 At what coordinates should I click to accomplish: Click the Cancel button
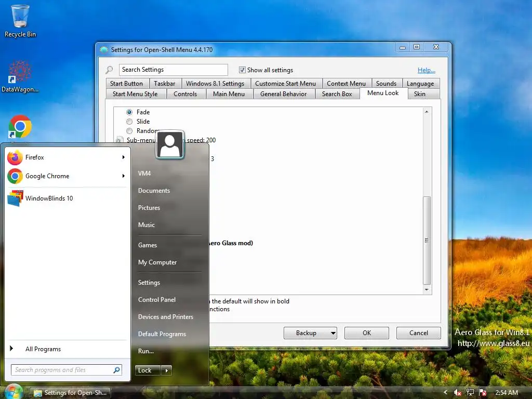click(418, 333)
